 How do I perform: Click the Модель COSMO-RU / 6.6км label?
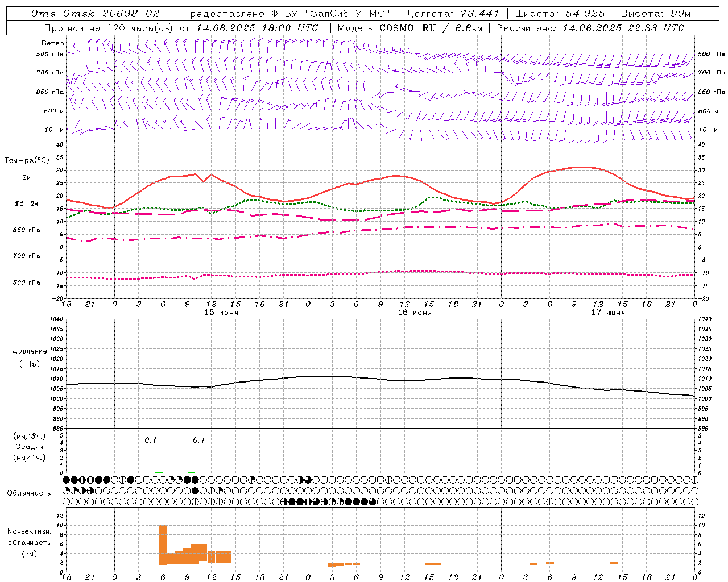(x=409, y=28)
